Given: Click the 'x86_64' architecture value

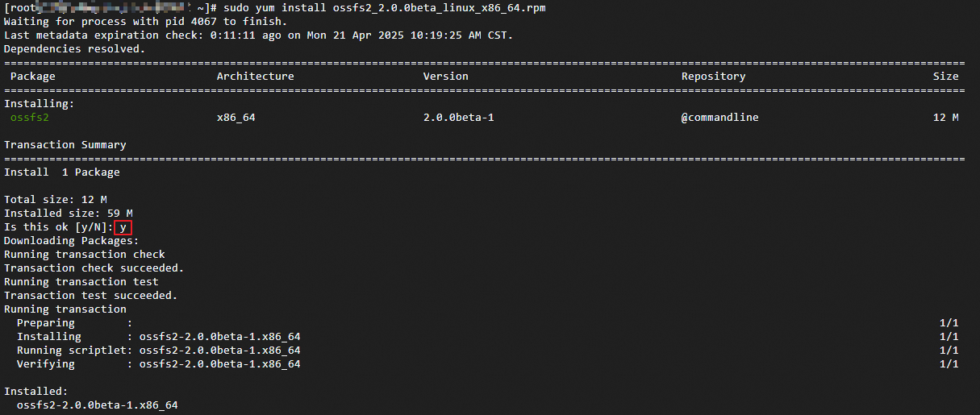Looking at the screenshot, I should click(x=236, y=118).
